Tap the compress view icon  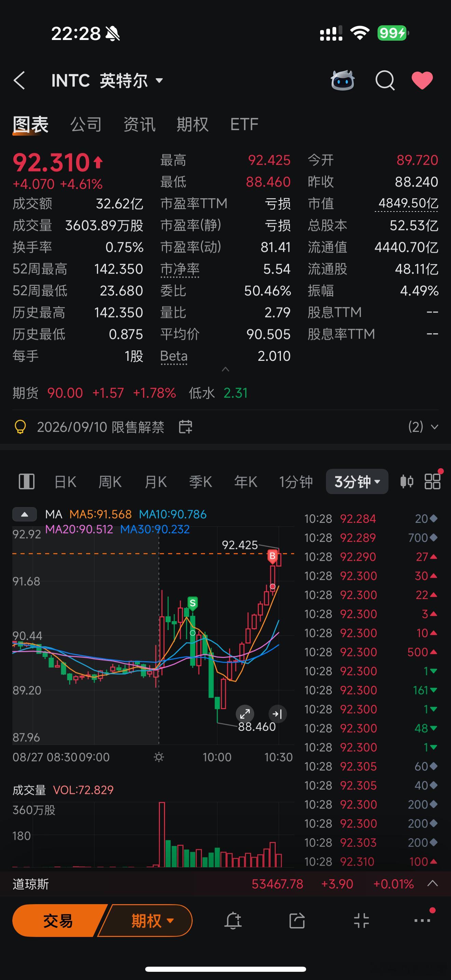tap(361, 921)
